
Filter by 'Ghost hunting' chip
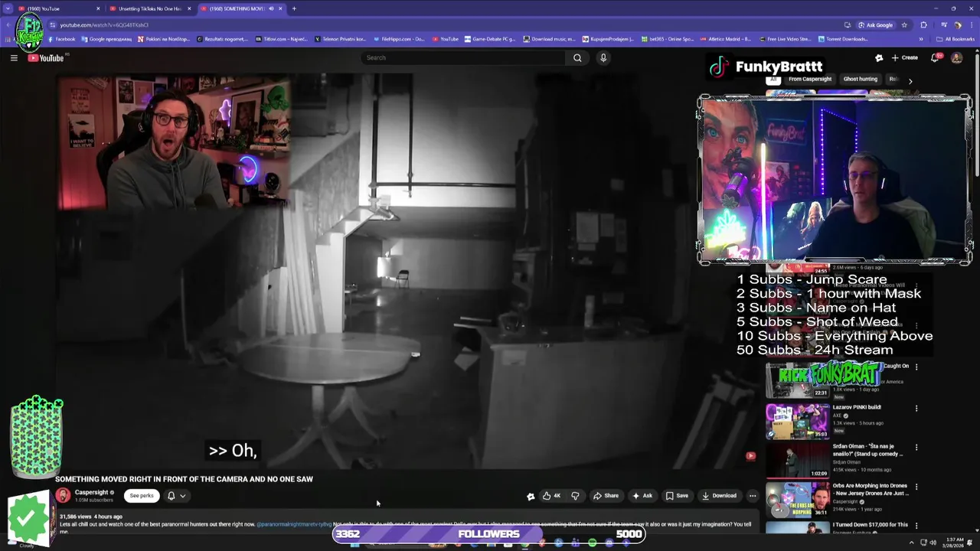tap(861, 80)
